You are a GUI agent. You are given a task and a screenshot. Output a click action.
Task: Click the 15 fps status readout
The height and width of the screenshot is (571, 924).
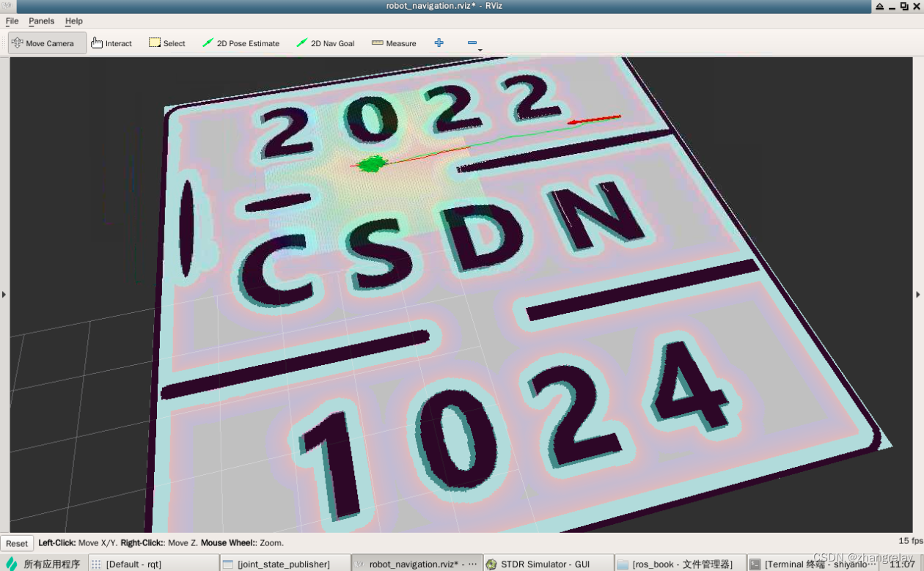[x=911, y=541]
